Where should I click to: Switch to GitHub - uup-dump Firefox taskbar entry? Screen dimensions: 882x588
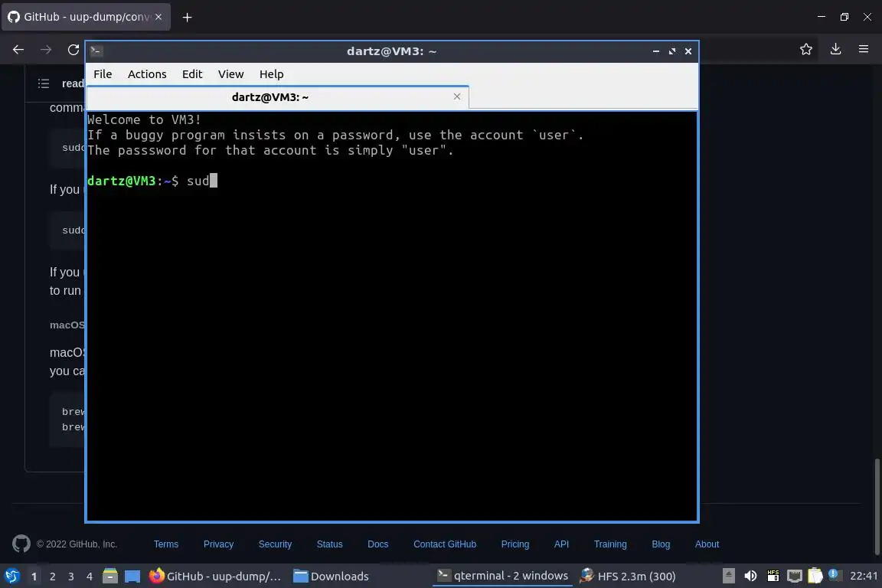click(x=215, y=577)
